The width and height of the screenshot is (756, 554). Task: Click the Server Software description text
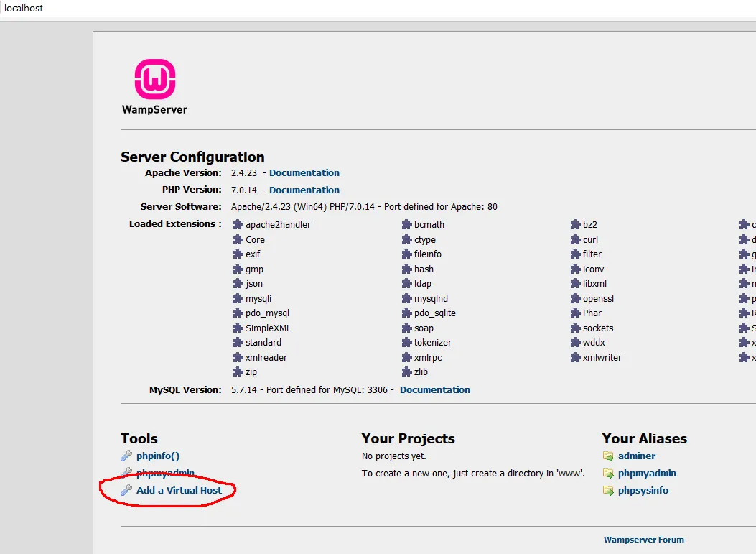coord(364,206)
